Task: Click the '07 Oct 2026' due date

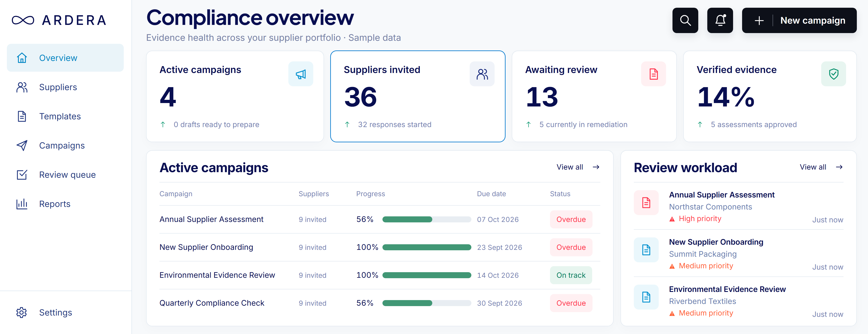Action: [x=498, y=220]
